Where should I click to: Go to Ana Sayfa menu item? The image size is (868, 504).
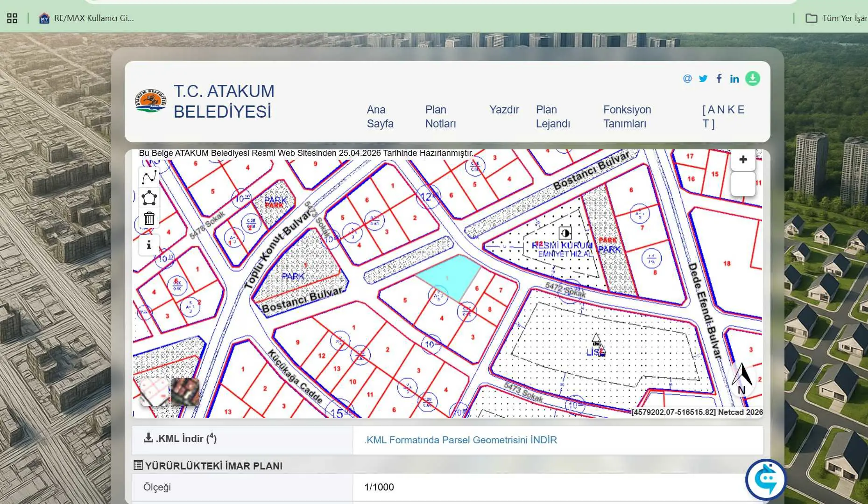pos(380,117)
